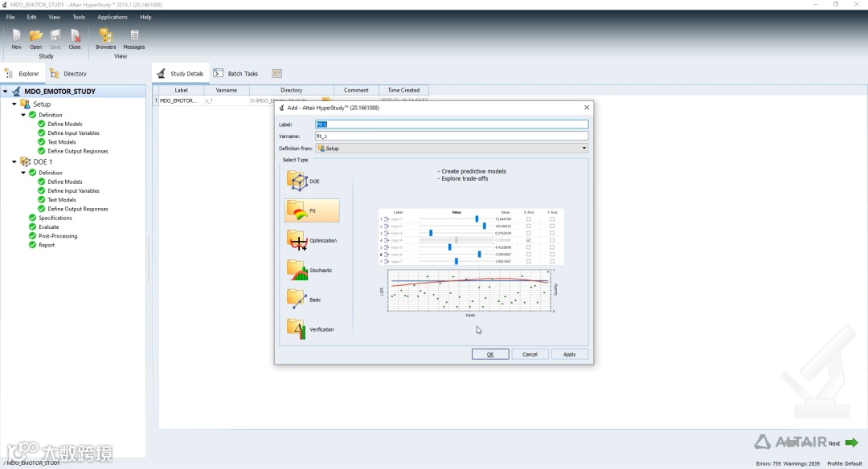The height and width of the screenshot is (469, 868).
Task: Click the New study toolbar icon
Action: coord(17,36)
